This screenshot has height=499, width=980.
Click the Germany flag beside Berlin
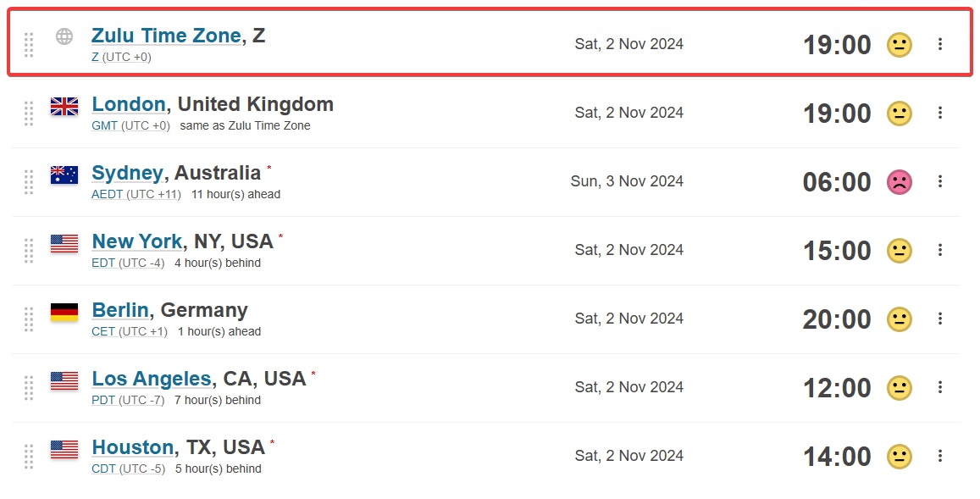tap(64, 312)
